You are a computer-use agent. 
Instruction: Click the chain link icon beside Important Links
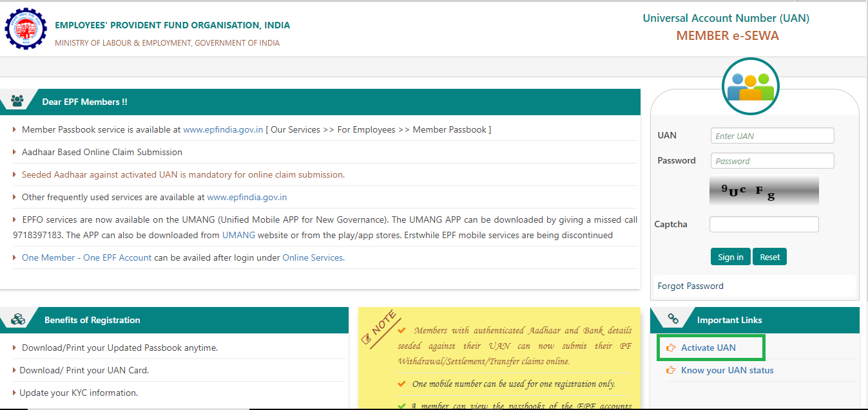pyautogui.click(x=673, y=319)
